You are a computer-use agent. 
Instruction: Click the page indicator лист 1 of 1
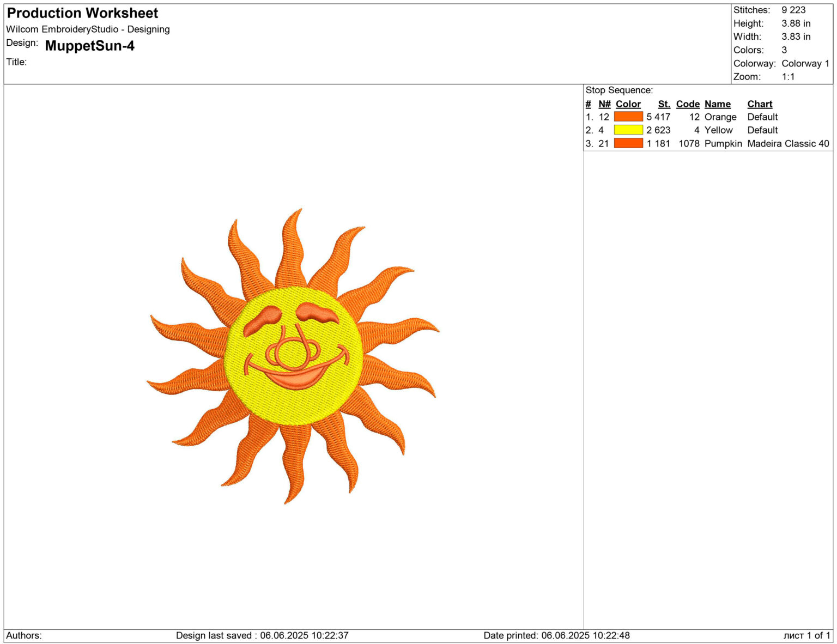click(x=806, y=635)
